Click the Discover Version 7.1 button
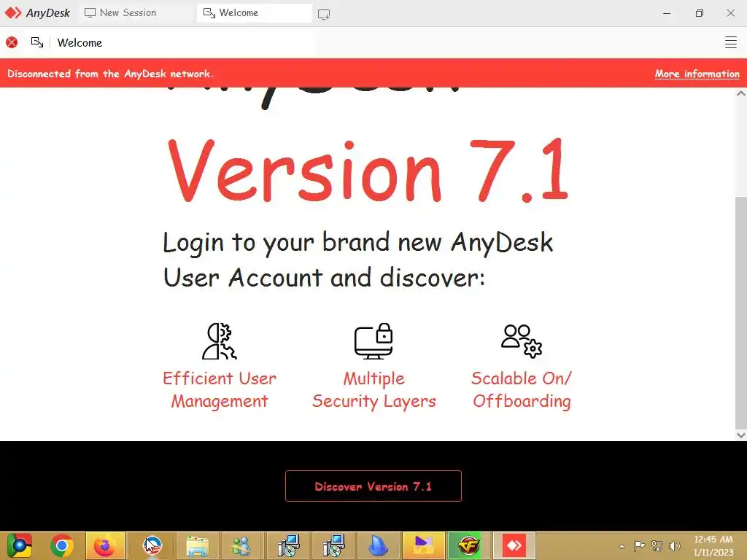747x560 pixels. pos(373,486)
